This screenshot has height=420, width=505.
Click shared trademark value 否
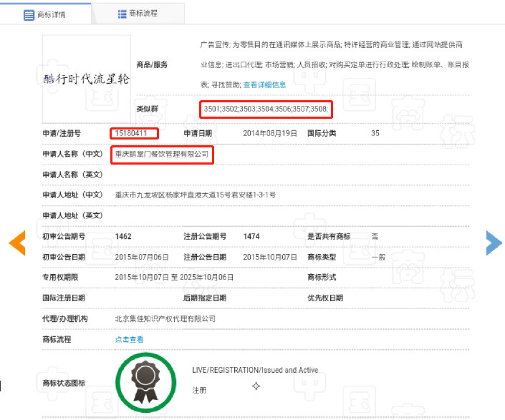click(375, 236)
